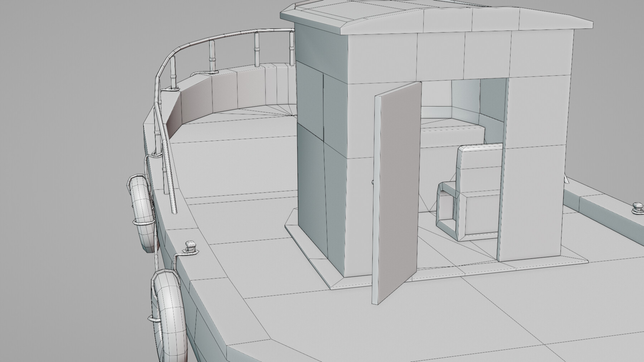Select the lower life ring buoy
This screenshot has width=644, height=362.
point(168,304)
